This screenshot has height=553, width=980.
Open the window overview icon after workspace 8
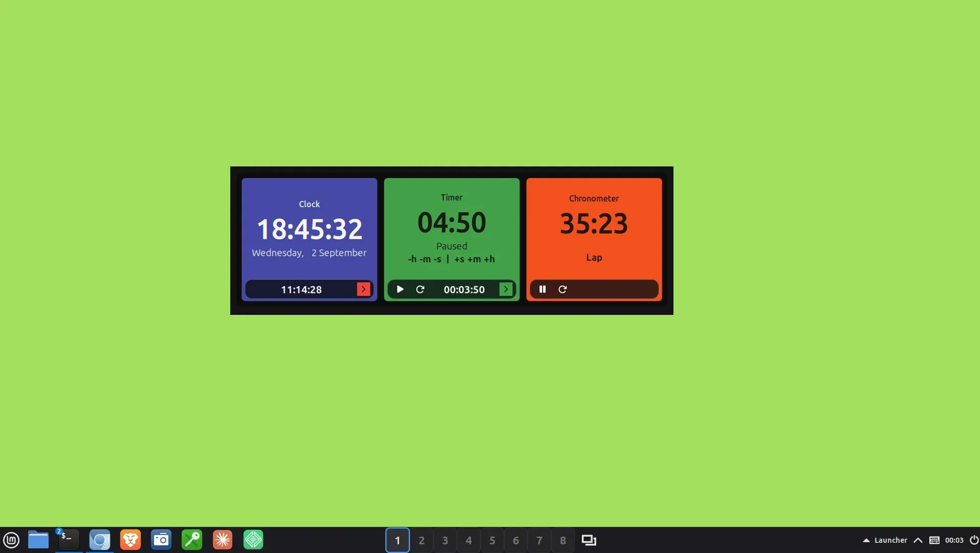[x=589, y=540]
